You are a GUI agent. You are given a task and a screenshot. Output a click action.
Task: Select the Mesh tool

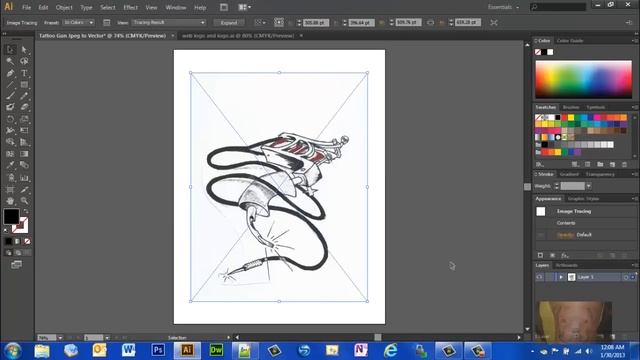point(10,154)
